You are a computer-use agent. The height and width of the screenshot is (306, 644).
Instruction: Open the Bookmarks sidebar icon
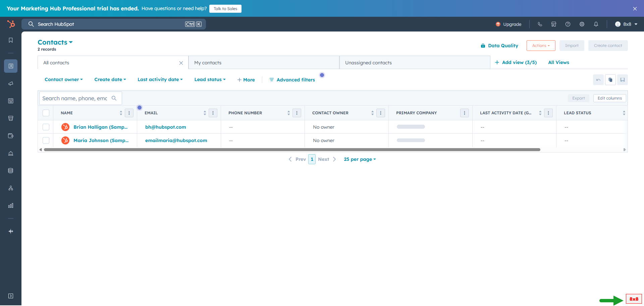coord(11,40)
